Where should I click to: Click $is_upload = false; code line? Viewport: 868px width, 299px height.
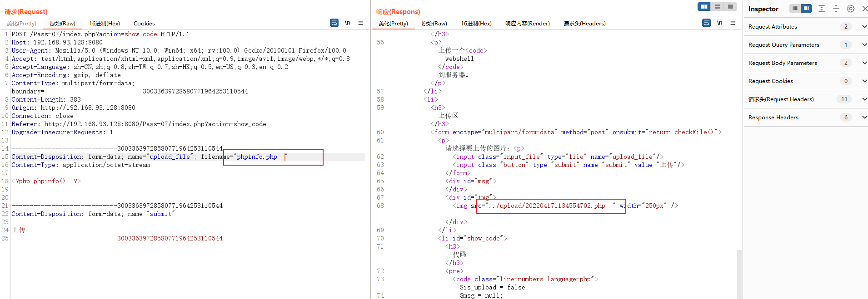[494, 287]
